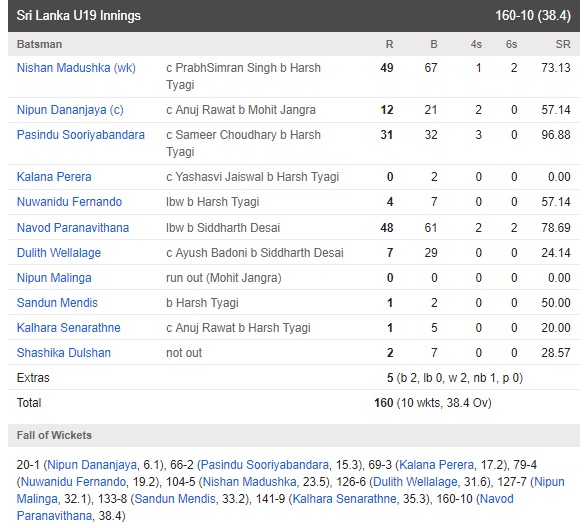Open Nipun Malinga batsman link

coord(54,278)
